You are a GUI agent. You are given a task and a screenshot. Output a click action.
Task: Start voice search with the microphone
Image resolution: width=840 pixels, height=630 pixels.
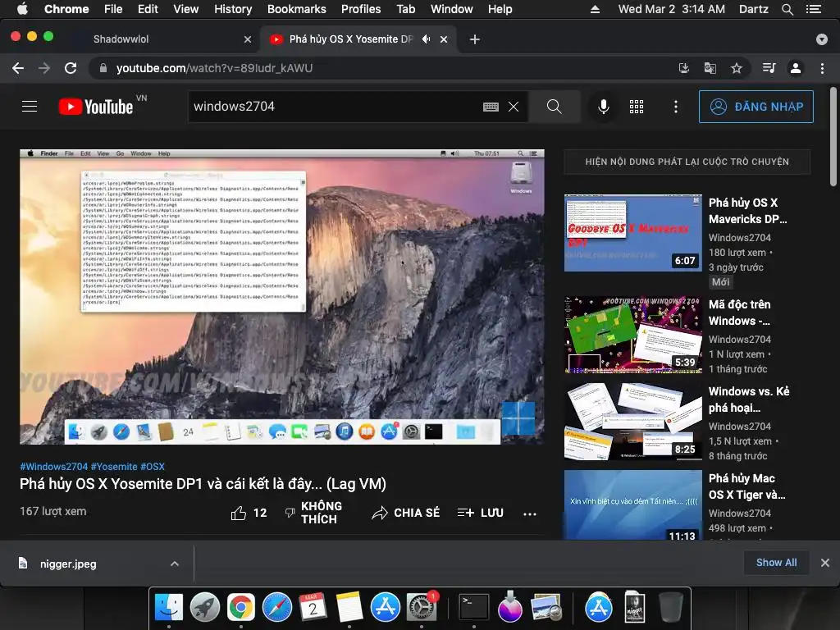click(603, 107)
